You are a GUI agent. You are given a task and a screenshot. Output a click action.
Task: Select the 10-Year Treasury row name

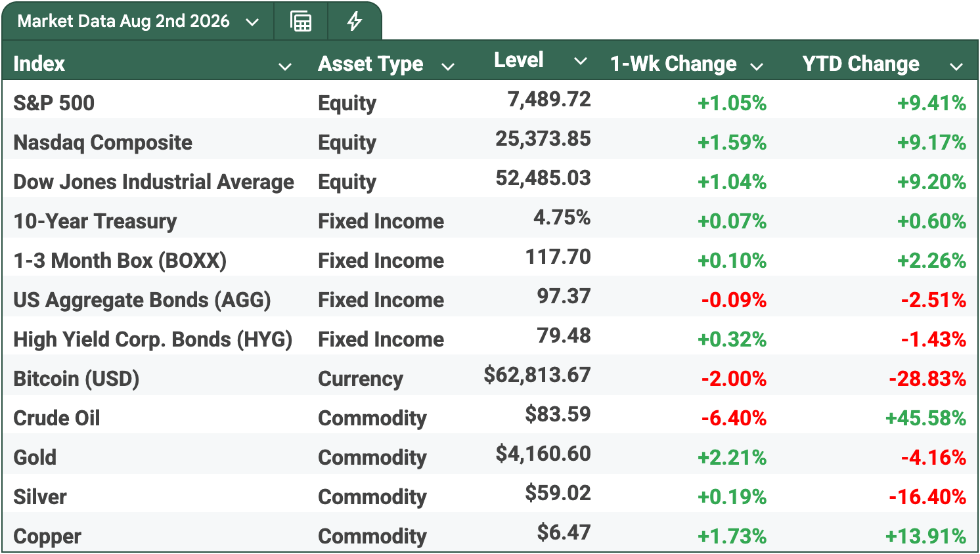point(95,221)
